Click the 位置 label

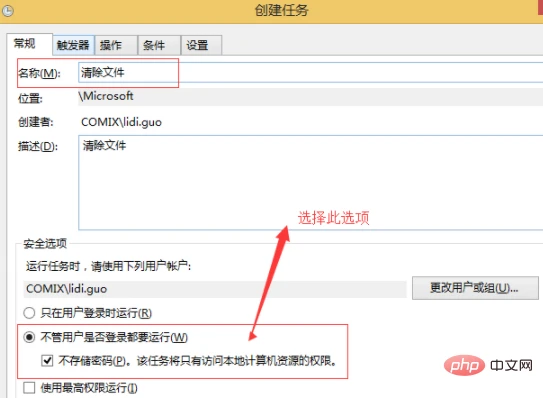point(30,99)
